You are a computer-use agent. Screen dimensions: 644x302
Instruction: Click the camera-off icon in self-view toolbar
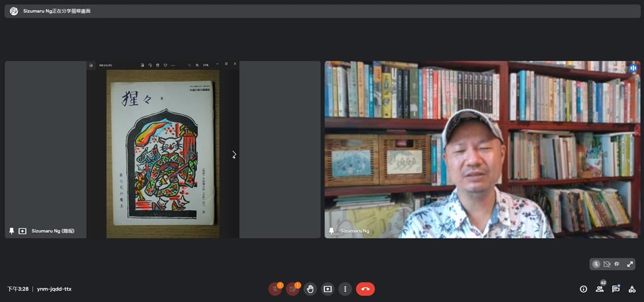click(x=607, y=264)
